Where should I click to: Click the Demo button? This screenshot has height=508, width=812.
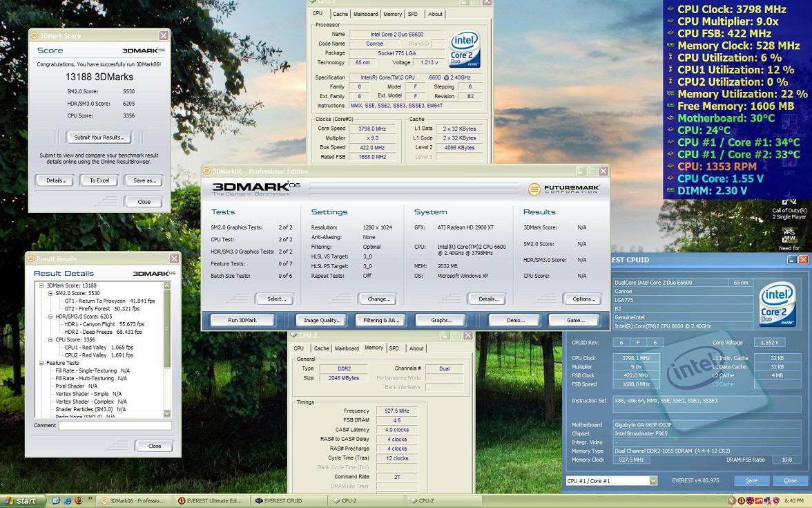click(x=515, y=321)
